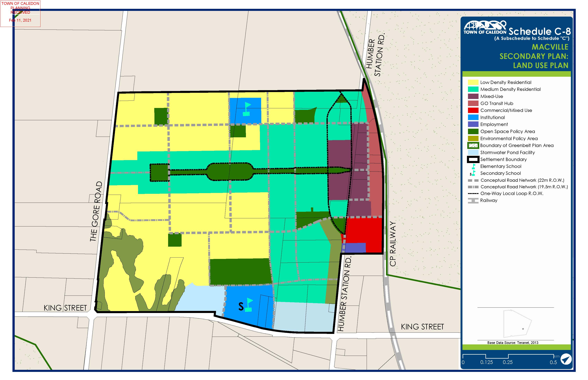Click the 0.25 scale bar label
The width and height of the screenshot is (588, 380).
click(x=508, y=362)
